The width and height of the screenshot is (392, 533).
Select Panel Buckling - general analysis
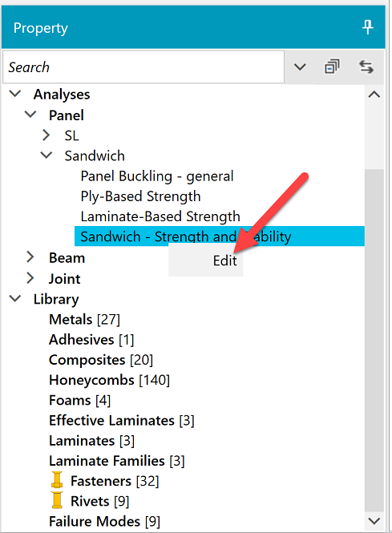157,176
